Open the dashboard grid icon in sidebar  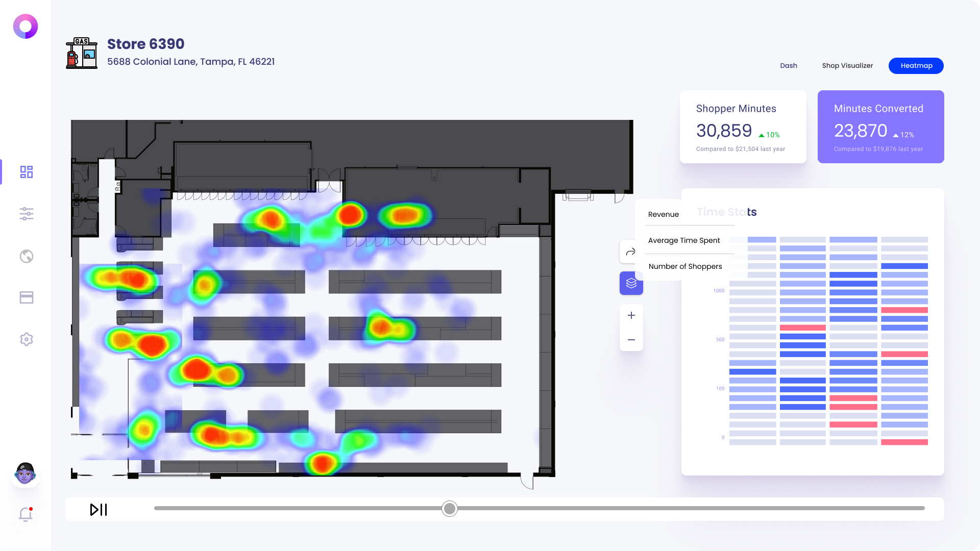[27, 172]
